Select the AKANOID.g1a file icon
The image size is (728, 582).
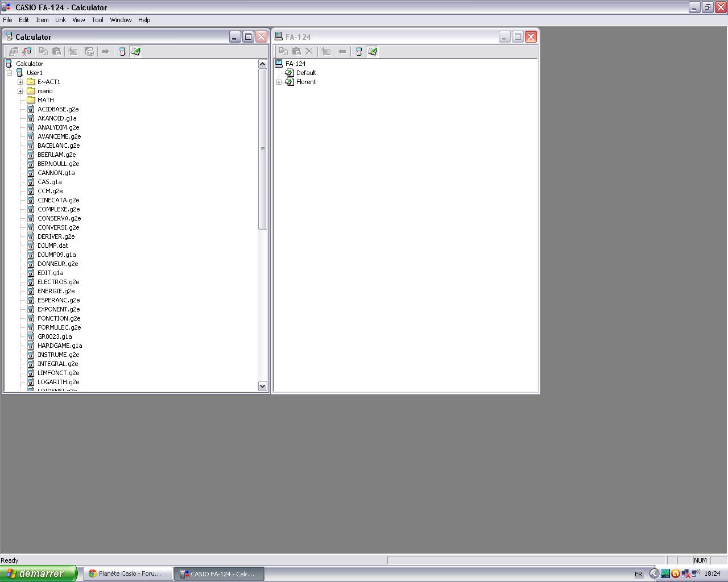[31, 118]
